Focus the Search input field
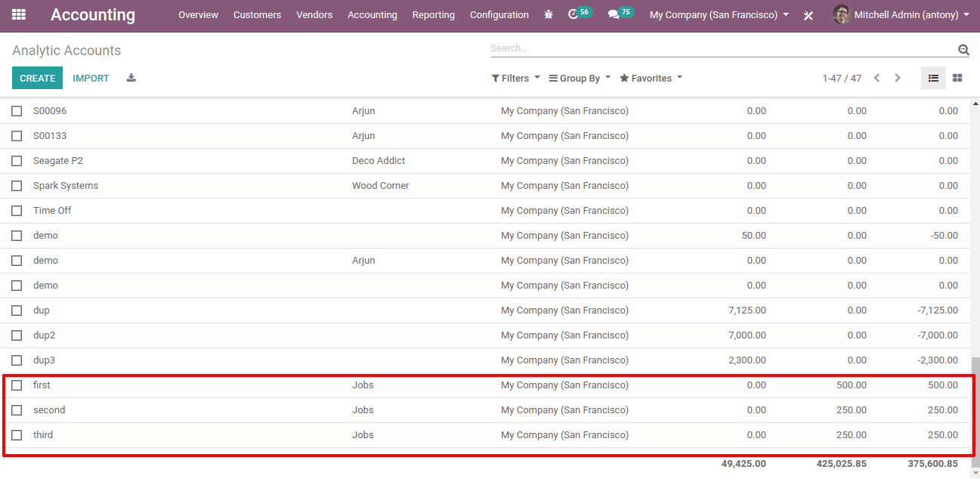 723,48
